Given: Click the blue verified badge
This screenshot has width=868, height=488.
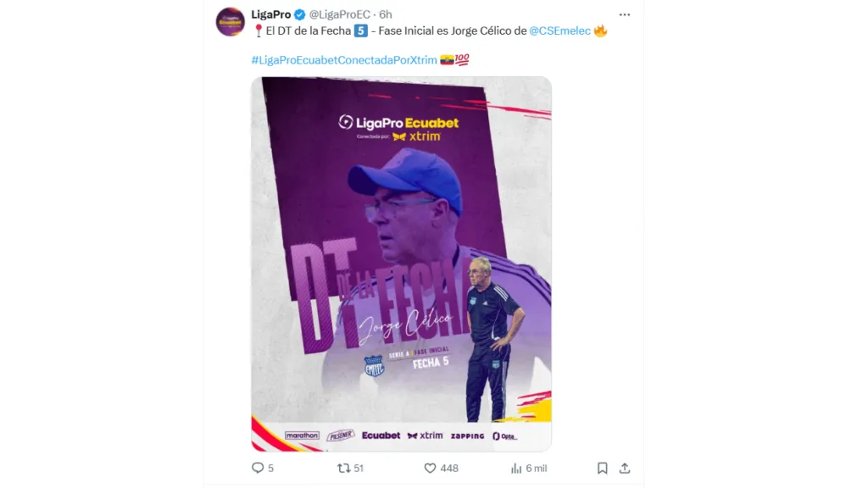Looking at the screenshot, I should pyautogui.click(x=300, y=14).
